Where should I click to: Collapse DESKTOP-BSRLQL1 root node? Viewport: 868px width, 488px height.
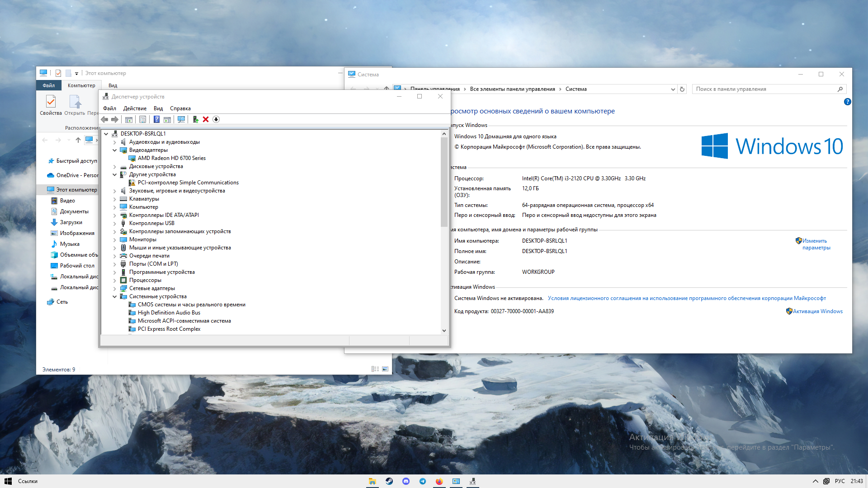(x=106, y=134)
